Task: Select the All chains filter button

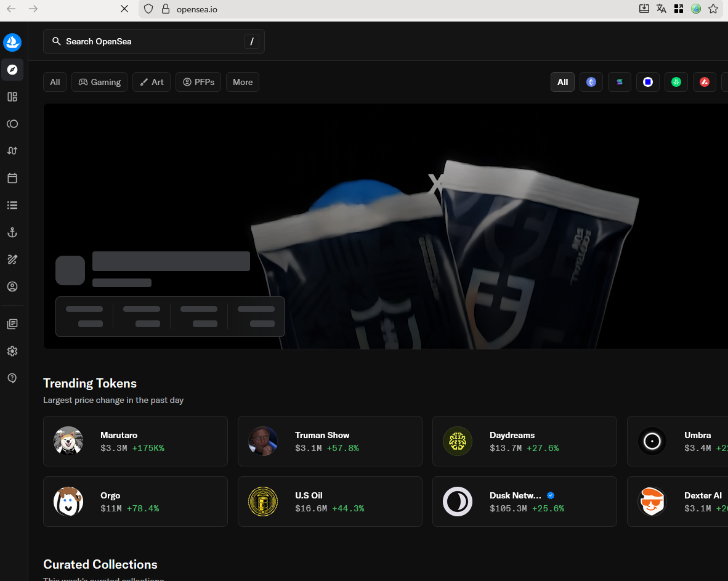Action: (x=563, y=82)
